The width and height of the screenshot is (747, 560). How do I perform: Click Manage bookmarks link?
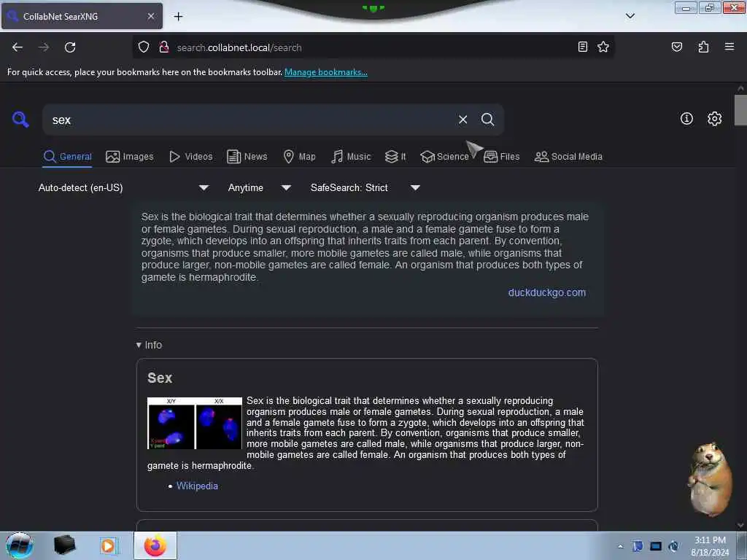pyautogui.click(x=326, y=72)
